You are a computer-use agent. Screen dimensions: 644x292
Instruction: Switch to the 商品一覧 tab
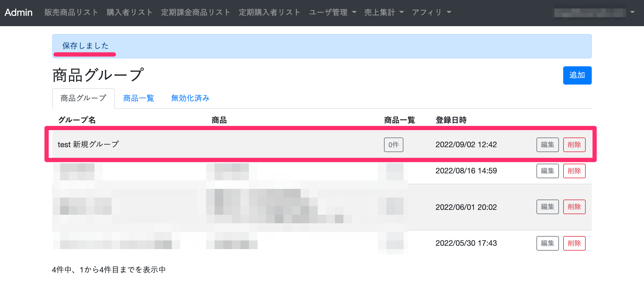[139, 98]
